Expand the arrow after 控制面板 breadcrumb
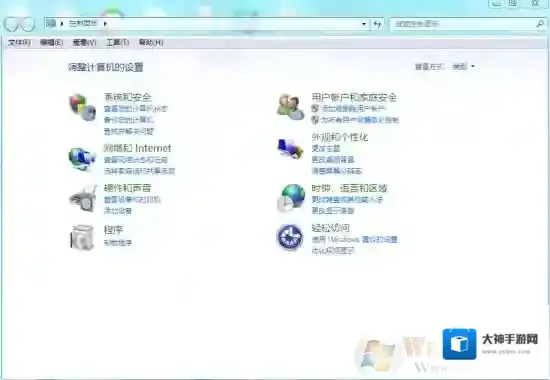The image size is (550, 380). tap(105, 24)
